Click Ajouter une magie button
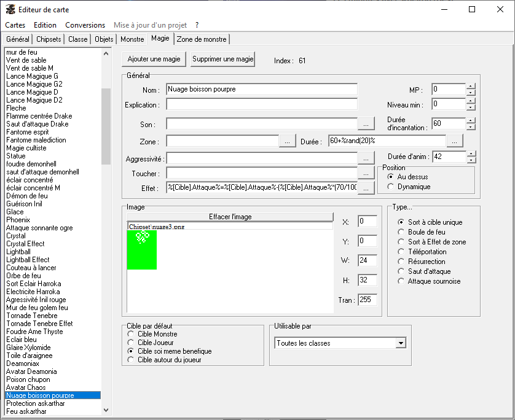Image resolution: width=515 pixels, height=420 pixels. coord(154,60)
